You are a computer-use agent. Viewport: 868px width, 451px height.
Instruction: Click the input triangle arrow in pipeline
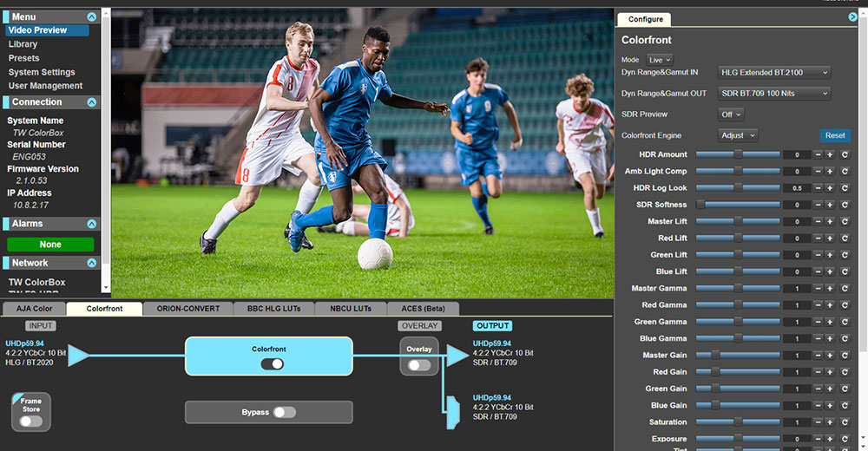coord(78,356)
